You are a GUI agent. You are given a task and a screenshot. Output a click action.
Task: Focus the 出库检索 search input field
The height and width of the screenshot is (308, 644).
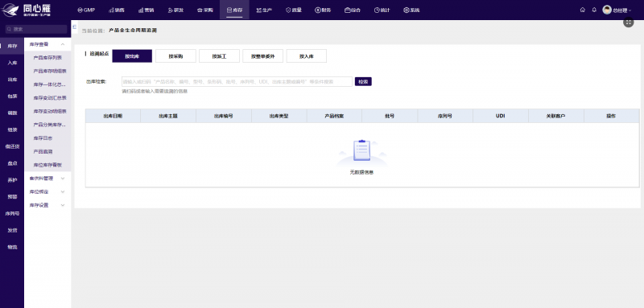point(237,81)
